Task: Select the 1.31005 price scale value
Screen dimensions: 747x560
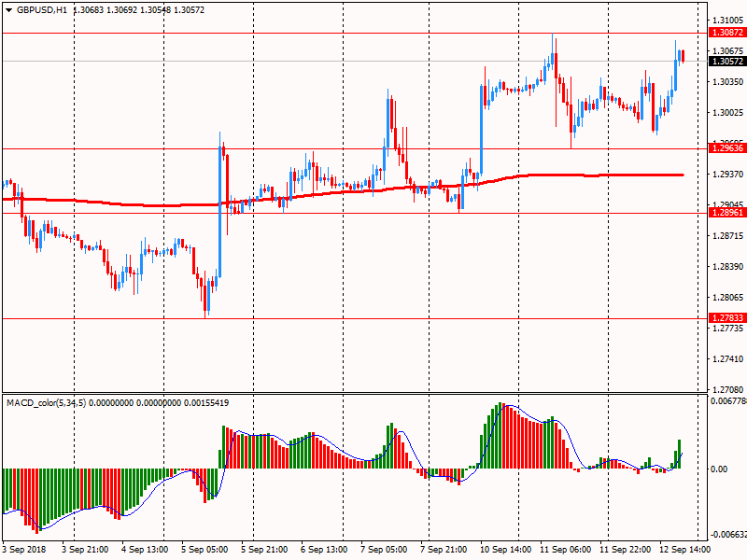Action: pos(727,20)
